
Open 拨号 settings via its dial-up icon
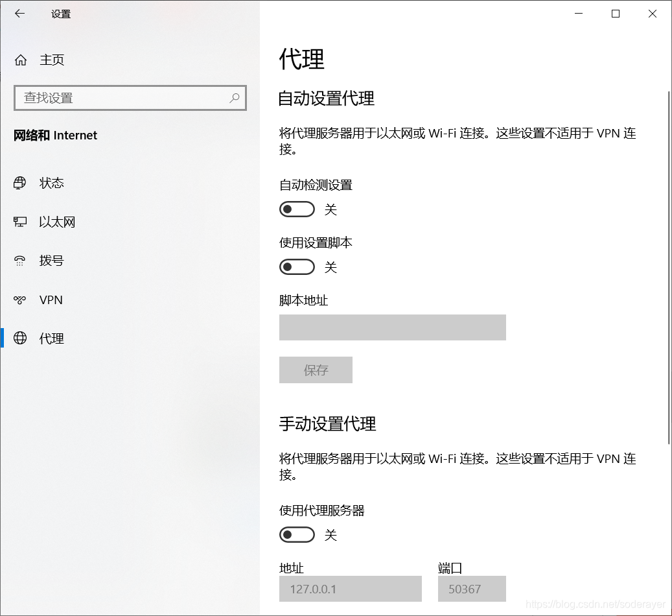pos(20,261)
